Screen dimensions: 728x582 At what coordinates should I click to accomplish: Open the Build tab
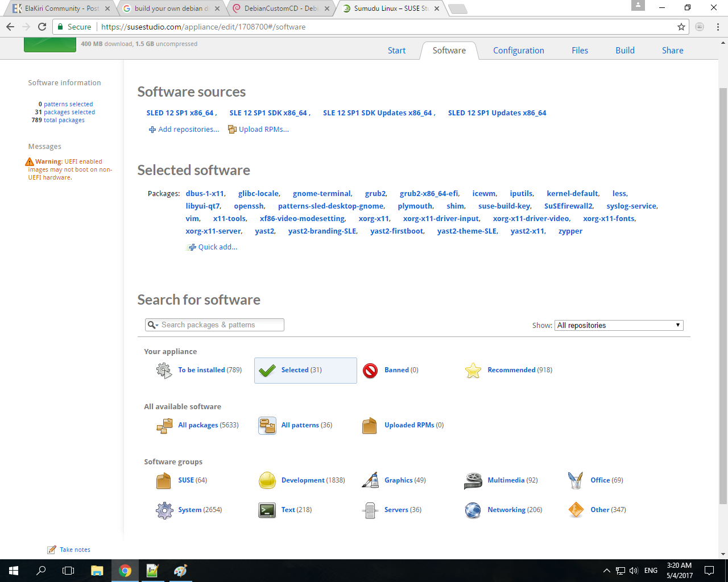[x=625, y=51]
